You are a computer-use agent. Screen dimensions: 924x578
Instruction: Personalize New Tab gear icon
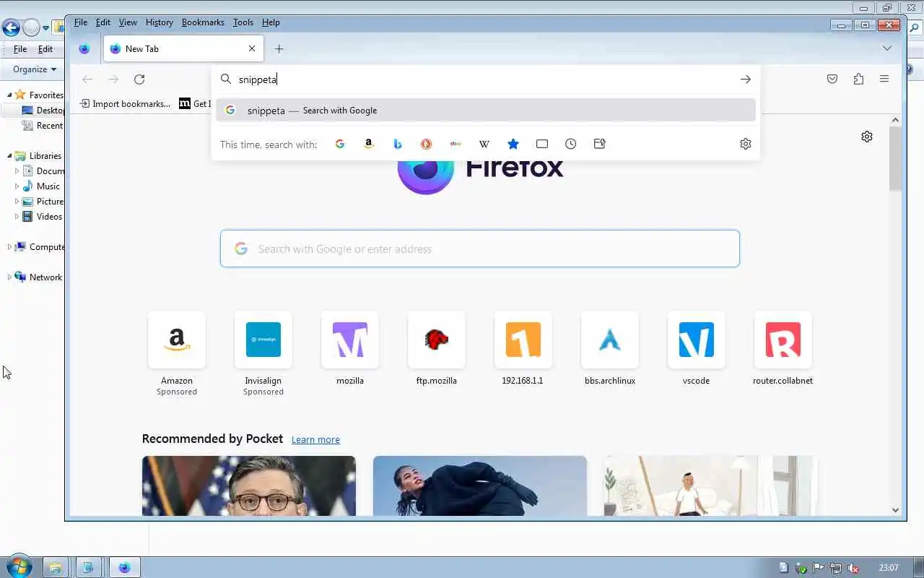click(x=867, y=137)
